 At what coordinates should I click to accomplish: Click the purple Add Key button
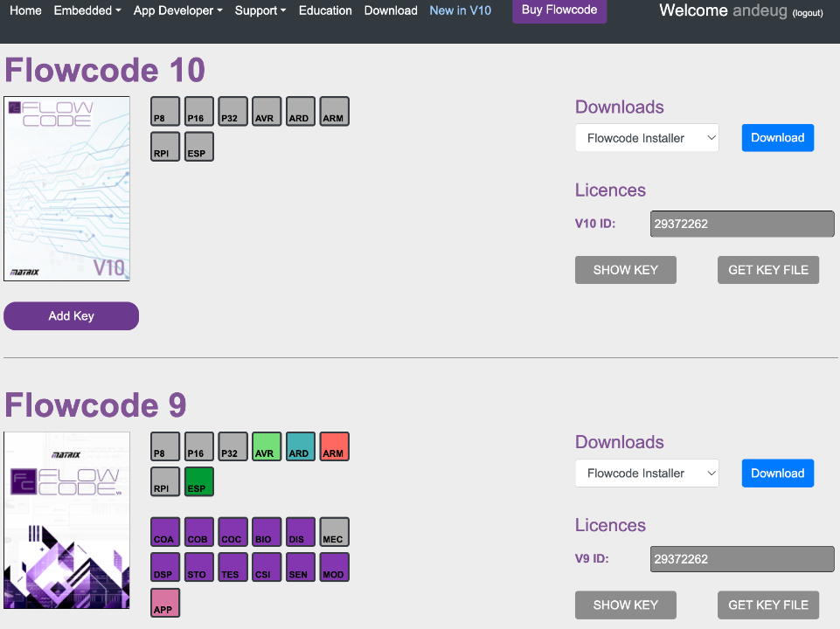point(72,316)
